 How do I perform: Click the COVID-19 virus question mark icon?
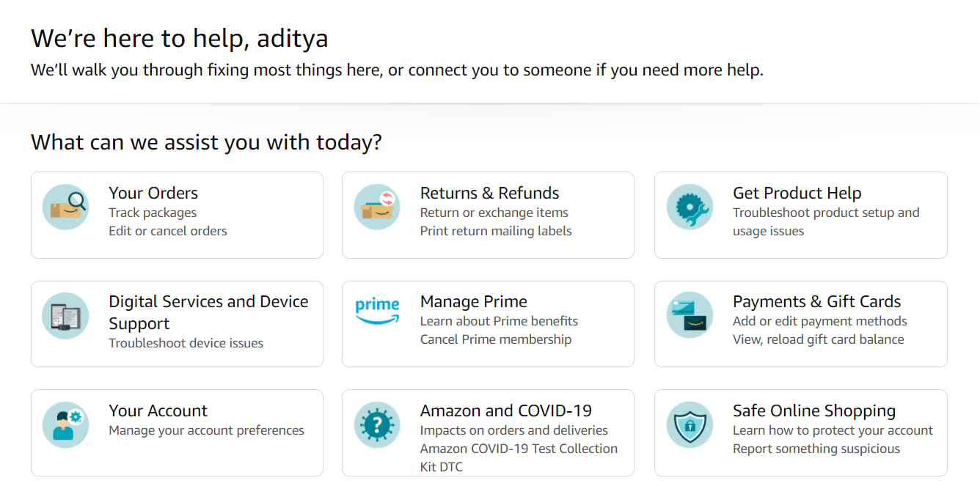click(377, 424)
